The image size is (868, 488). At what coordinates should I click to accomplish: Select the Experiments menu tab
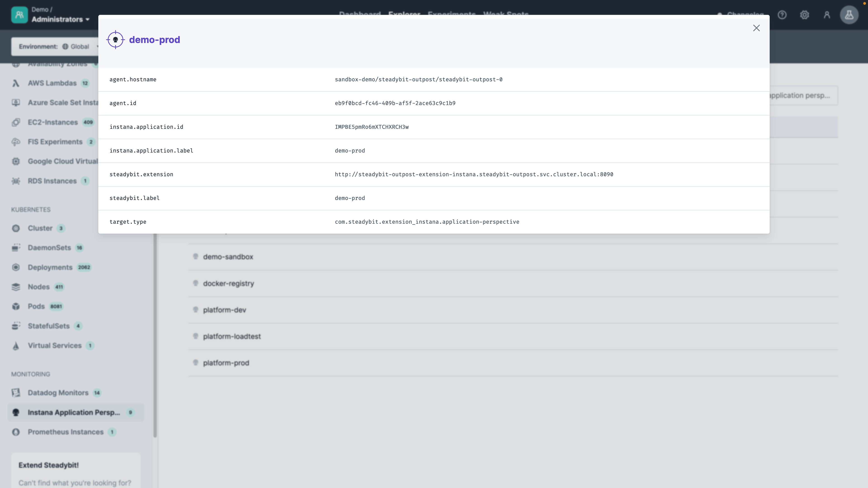click(x=451, y=14)
